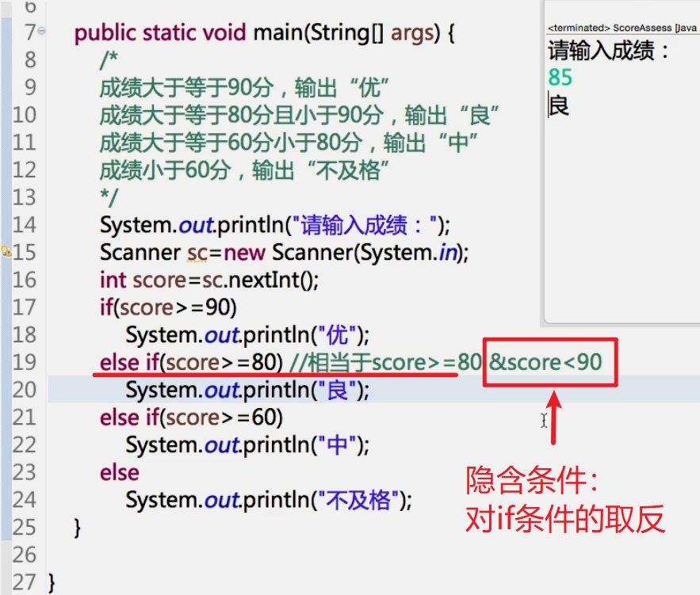Click the 'if(score>=90)' statement on line 17
The height and width of the screenshot is (595, 700).
[x=168, y=307]
